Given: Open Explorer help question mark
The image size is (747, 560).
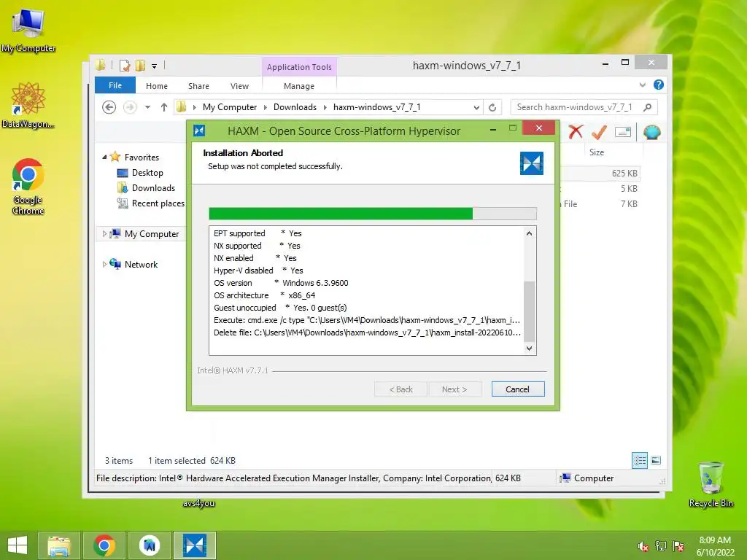Looking at the screenshot, I should click(x=659, y=85).
